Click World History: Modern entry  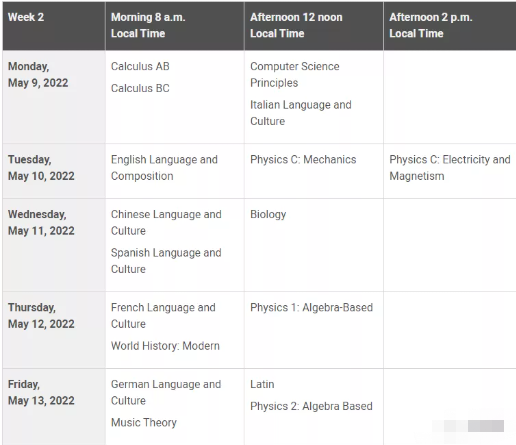coord(165,346)
